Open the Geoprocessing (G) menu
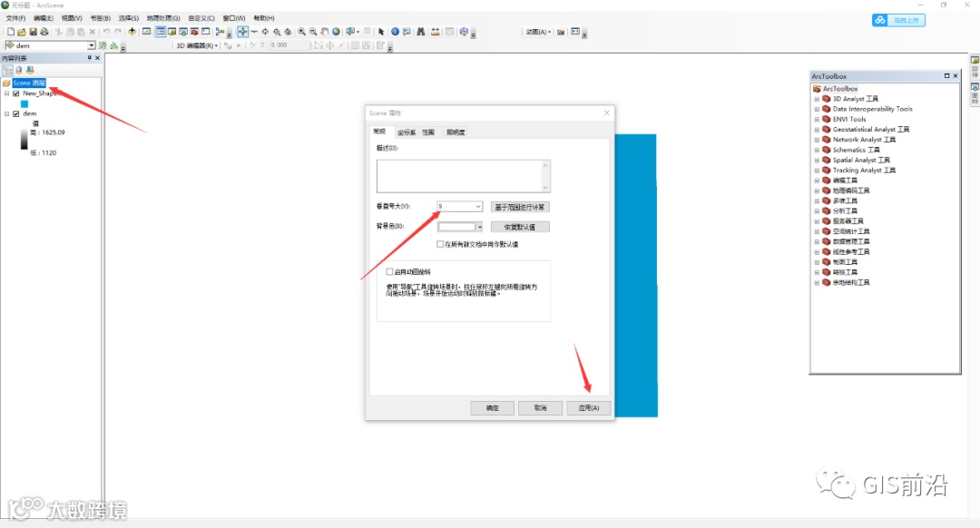The width and height of the screenshot is (980, 528). (x=163, y=18)
